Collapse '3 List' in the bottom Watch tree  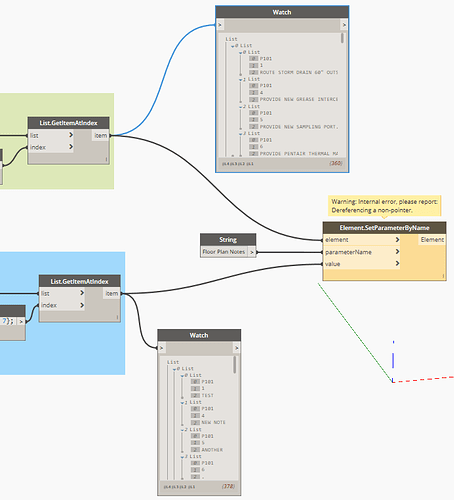click(182, 457)
